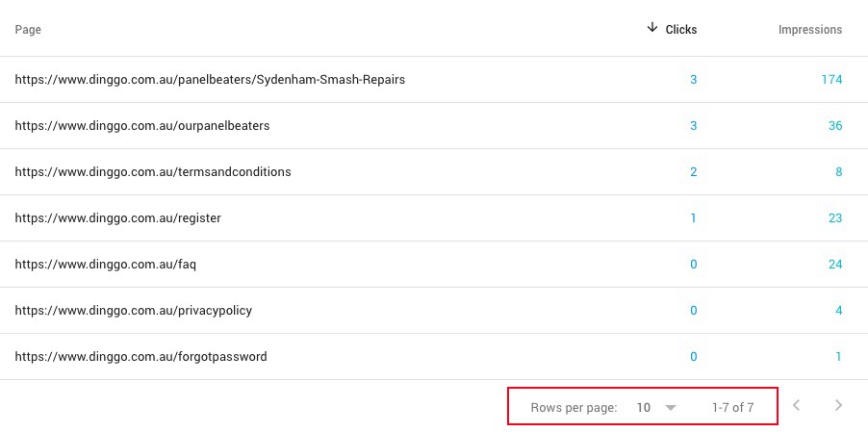Click the 23 impressions value

(835, 218)
